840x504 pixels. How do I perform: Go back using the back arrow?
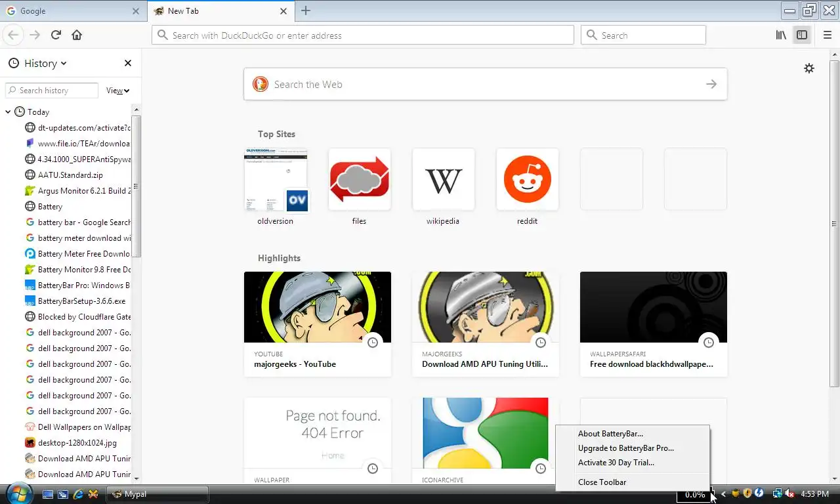[x=13, y=35]
